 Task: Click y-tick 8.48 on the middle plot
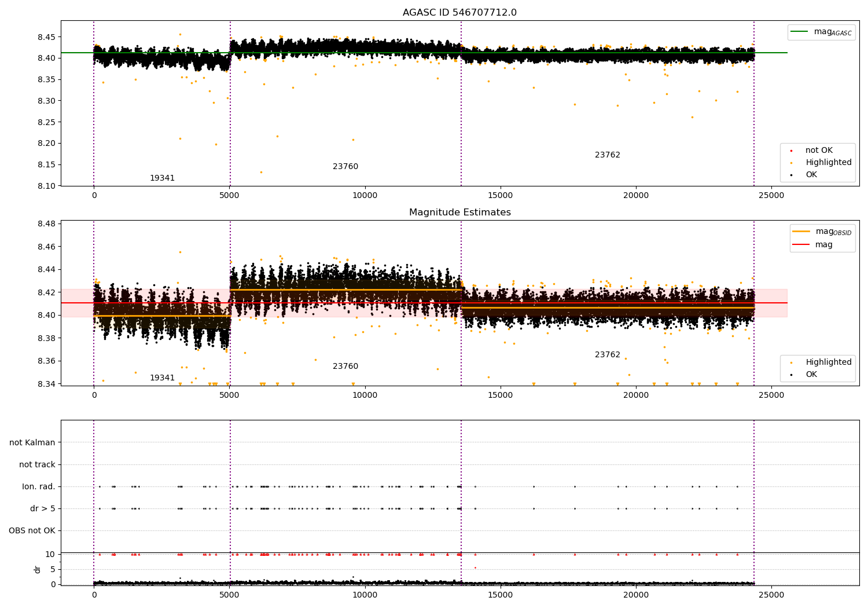(46, 224)
